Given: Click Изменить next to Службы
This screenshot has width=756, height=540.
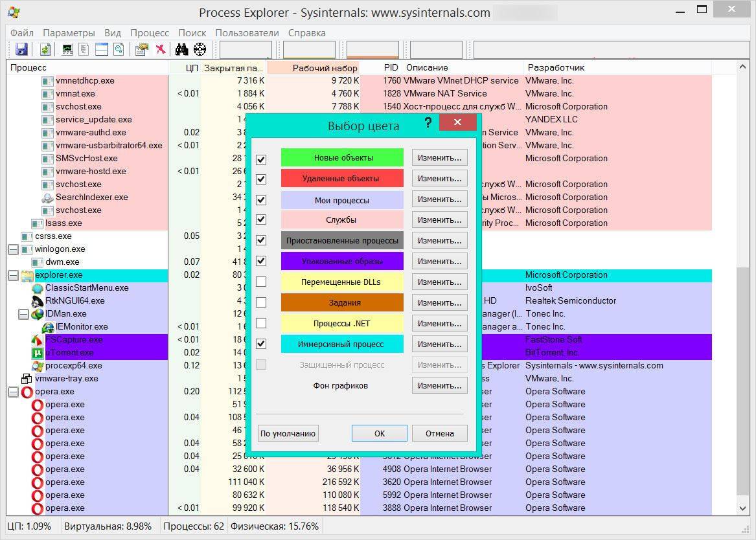Looking at the screenshot, I should (440, 219).
